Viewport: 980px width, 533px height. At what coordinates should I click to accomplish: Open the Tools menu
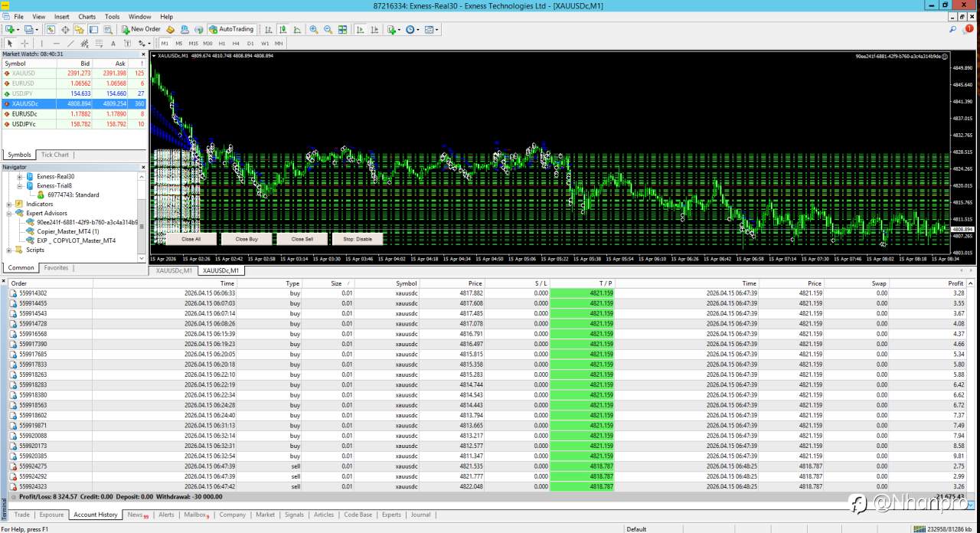pyautogui.click(x=112, y=16)
